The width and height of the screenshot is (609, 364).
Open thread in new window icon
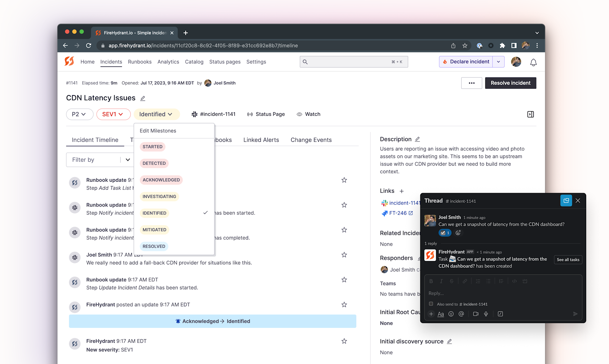click(566, 201)
